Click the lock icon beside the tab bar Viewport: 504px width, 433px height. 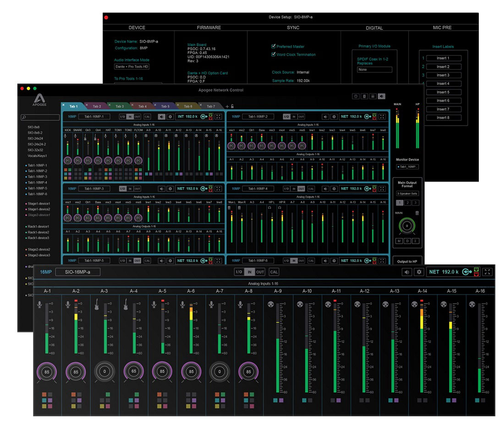click(x=232, y=106)
